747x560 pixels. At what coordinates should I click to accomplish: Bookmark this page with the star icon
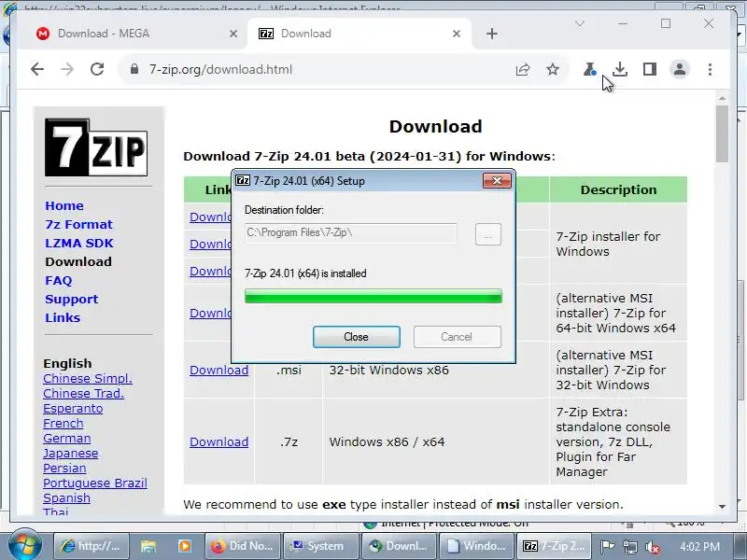tap(553, 69)
